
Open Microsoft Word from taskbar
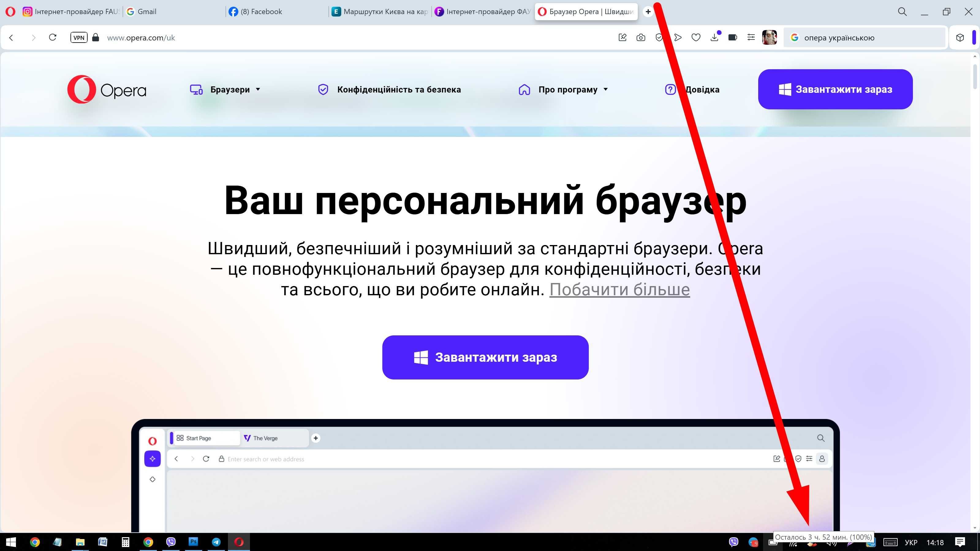point(103,542)
